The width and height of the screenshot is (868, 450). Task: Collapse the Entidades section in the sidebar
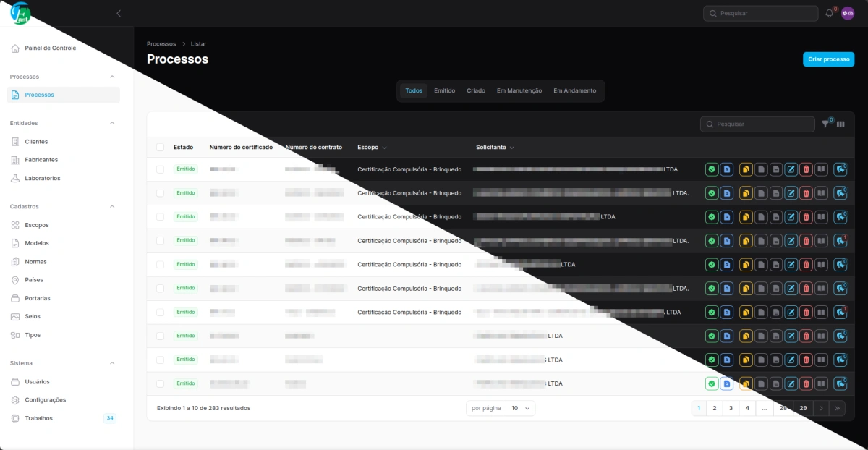pos(112,123)
